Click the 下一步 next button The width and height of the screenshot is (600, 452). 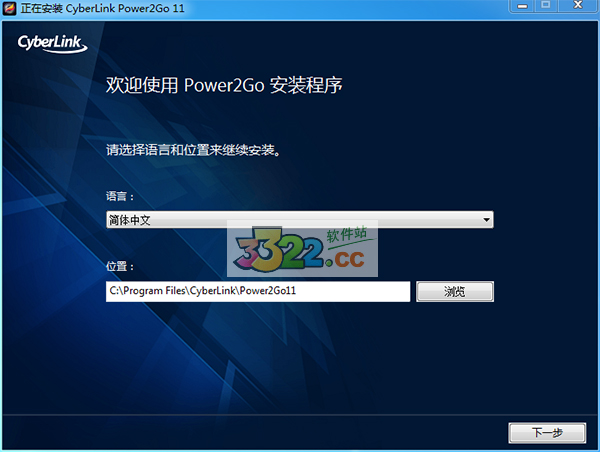547,433
